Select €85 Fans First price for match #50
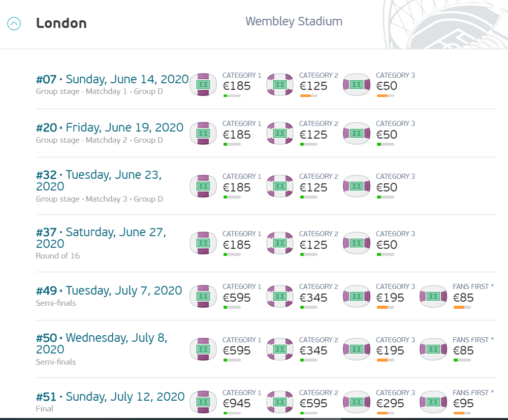Image resolution: width=508 pixels, height=420 pixels. tap(463, 351)
